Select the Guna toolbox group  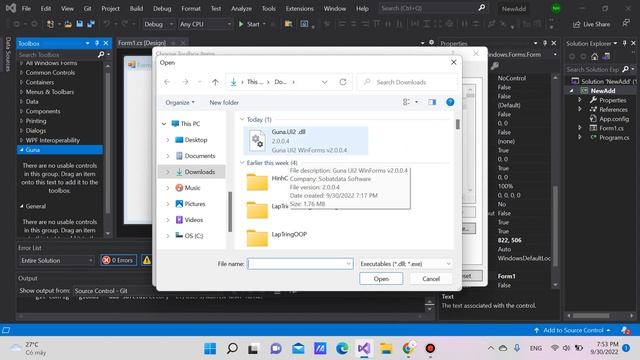(x=60, y=150)
